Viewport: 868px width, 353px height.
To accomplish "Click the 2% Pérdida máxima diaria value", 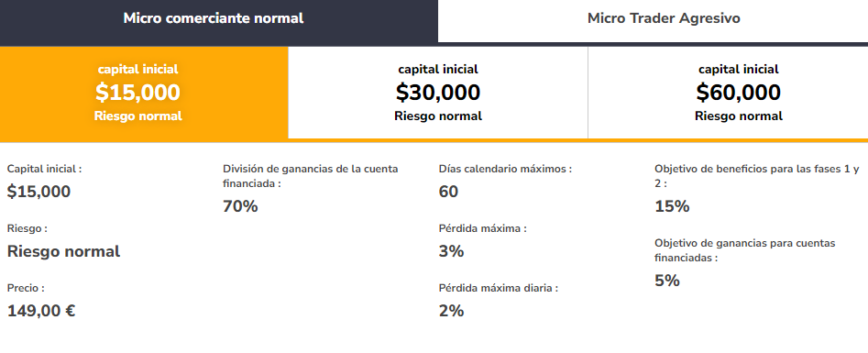I will point(451,312).
